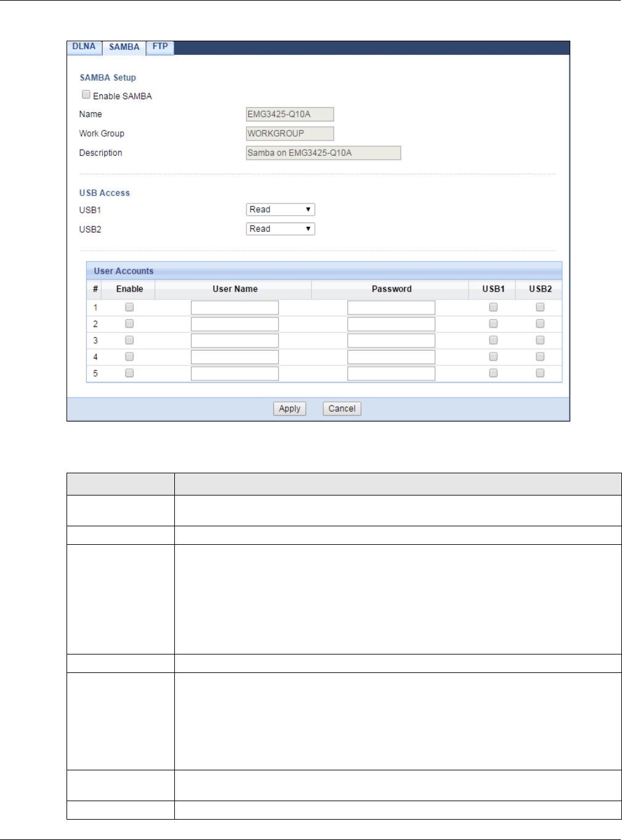The image size is (622, 840).
Task: Click Password field in row 1
Action: point(391,308)
